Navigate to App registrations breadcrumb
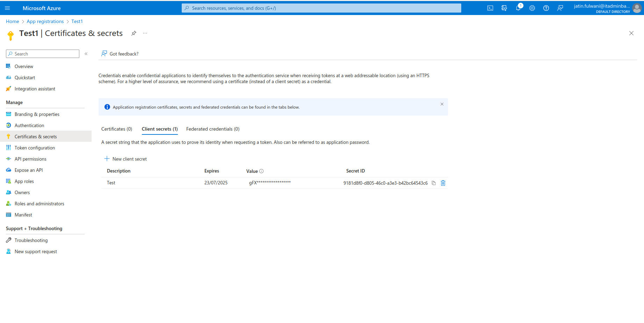Viewport: 644px width, 323px height. (45, 21)
